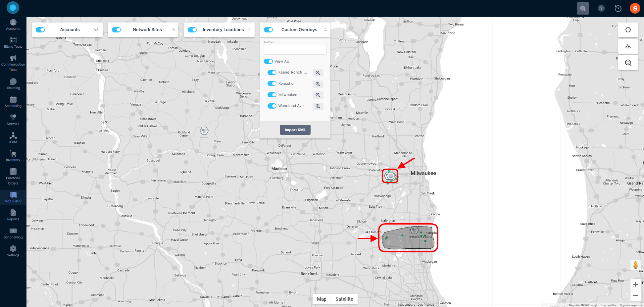The width and height of the screenshot is (644, 307).
Task: Open Scheduling in sidebar
Action: [x=13, y=102]
